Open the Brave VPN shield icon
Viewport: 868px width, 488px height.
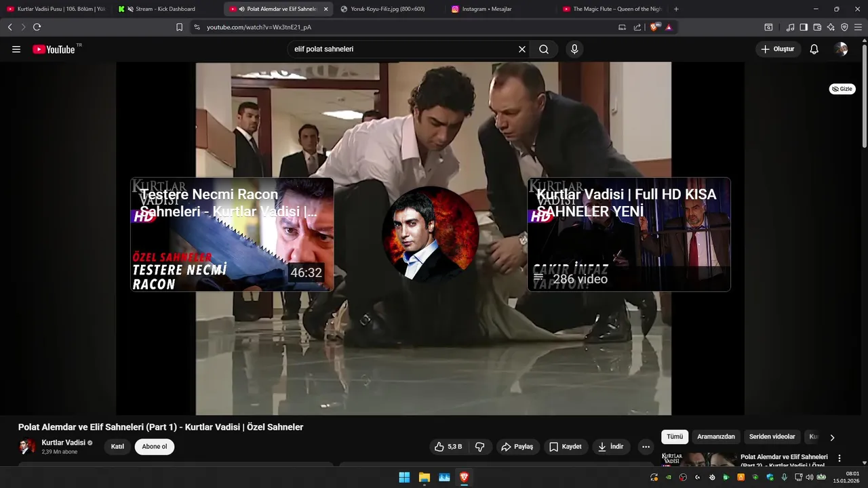[x=844, y=27]
